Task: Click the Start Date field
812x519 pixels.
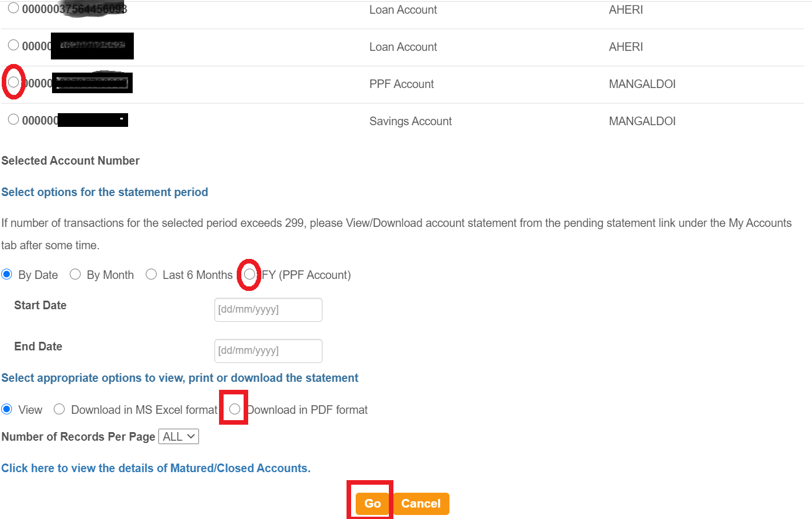Action: (268, 309)
